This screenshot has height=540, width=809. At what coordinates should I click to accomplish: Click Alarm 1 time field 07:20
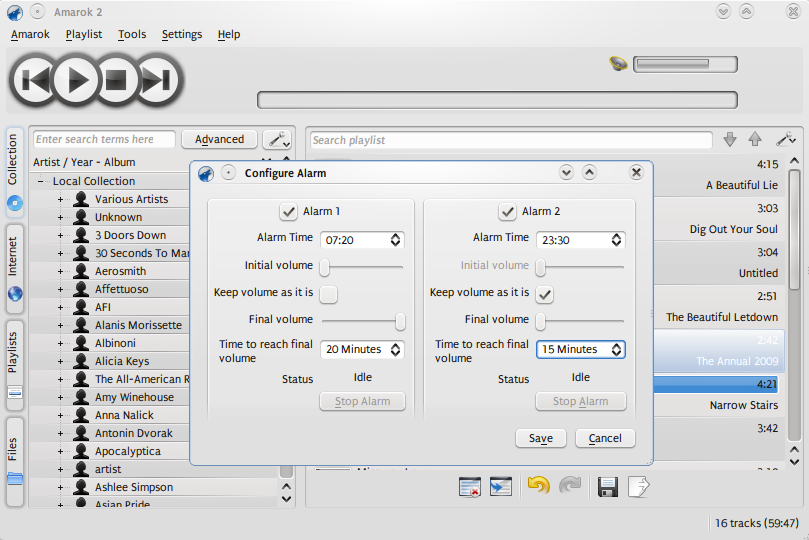click(x=362, y=240)
